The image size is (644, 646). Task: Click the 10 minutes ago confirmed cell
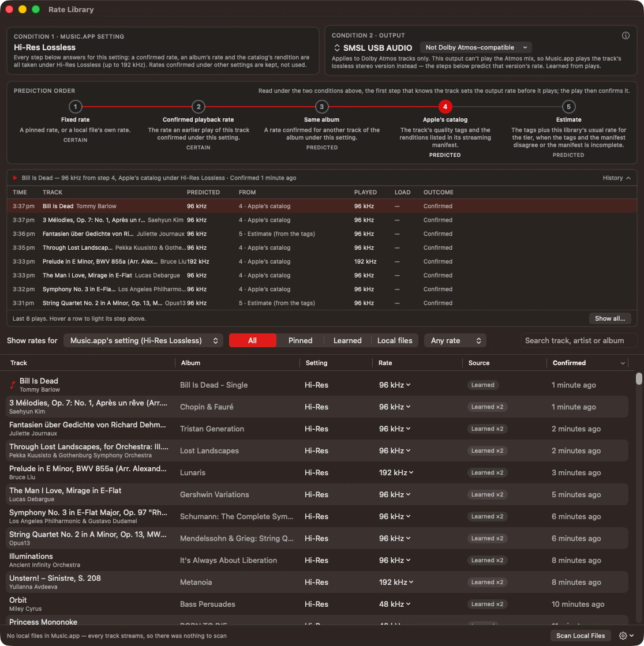[x=578, y=604]
